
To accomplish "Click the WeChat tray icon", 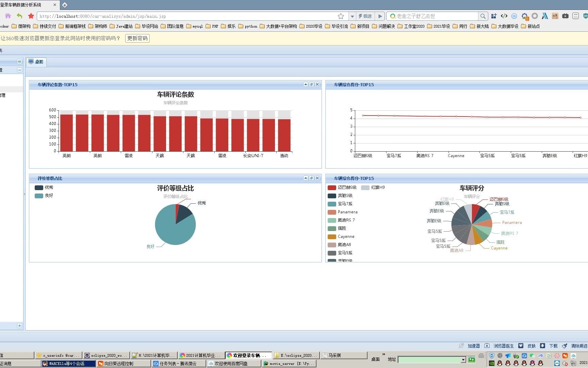I will coord(532,356).
